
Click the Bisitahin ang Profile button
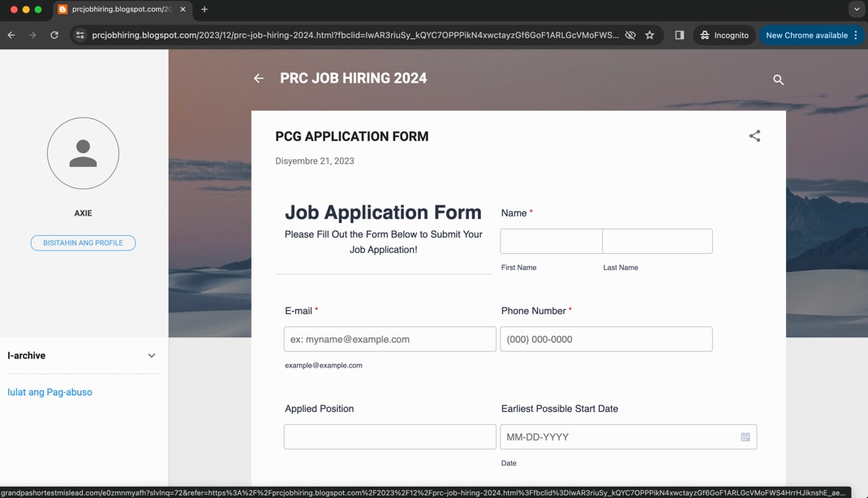pos(83,243)
